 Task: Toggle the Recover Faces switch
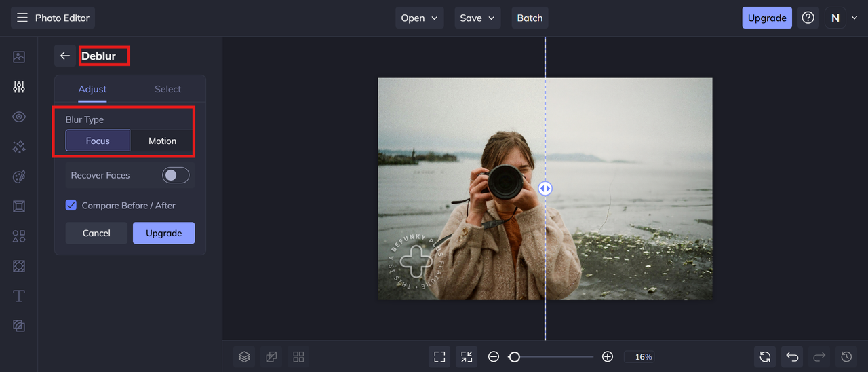coord(176,175)
